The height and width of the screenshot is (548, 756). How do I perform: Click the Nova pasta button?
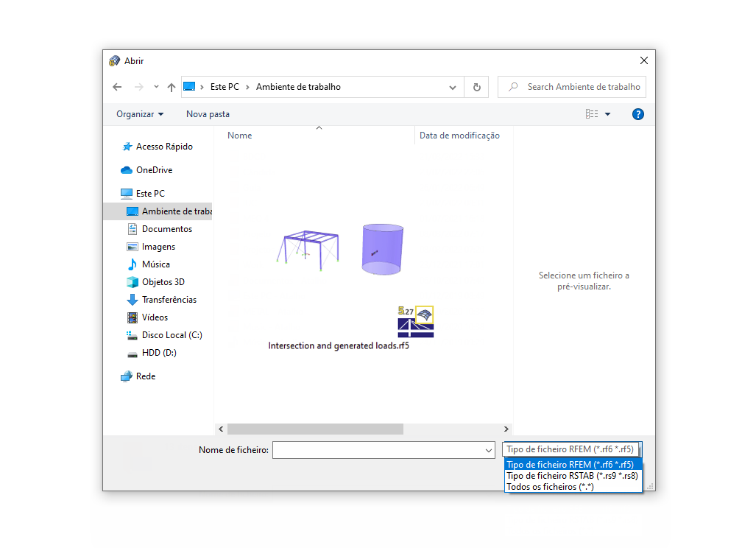click(x=207, y=113)
